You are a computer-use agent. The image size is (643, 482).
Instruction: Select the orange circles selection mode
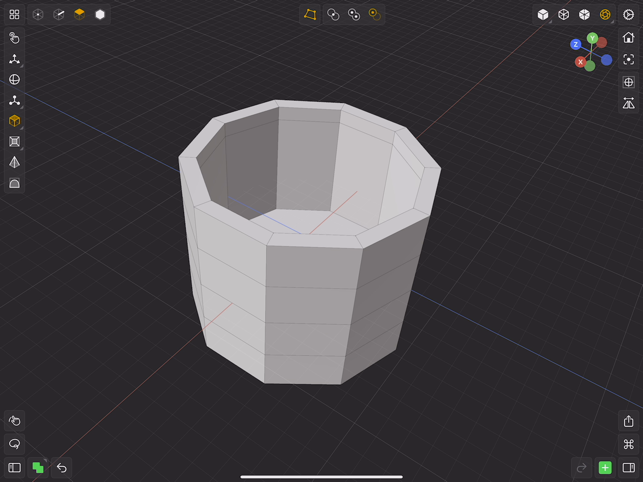[x=374, y=15]
